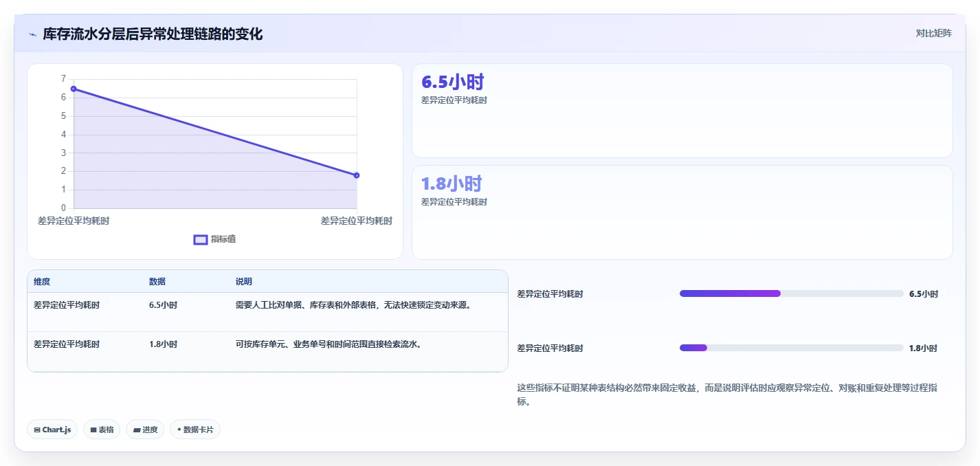
Task: Click the 1.8小时 value beside the progress bar
Action: pyautogui.click(x=923, y=348)
